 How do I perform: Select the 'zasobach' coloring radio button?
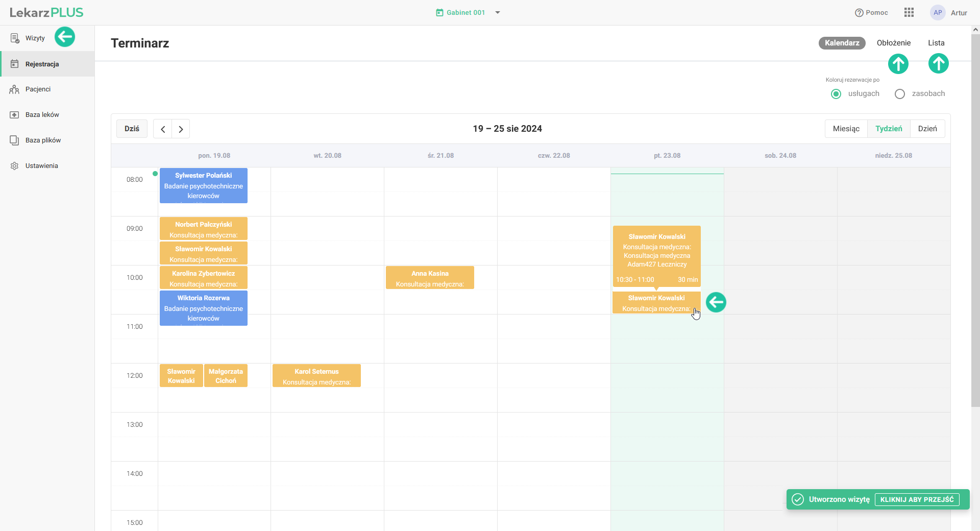click(900, 94)
